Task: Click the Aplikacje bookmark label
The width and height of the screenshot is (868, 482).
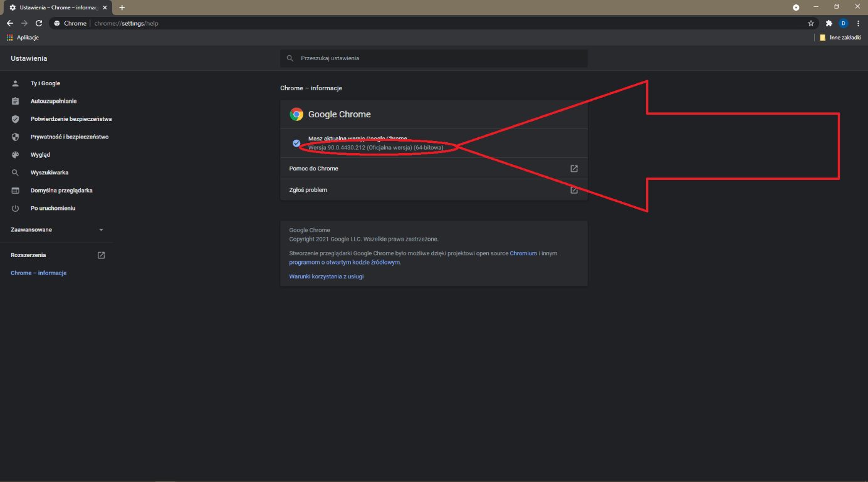Action: [28, 38]
